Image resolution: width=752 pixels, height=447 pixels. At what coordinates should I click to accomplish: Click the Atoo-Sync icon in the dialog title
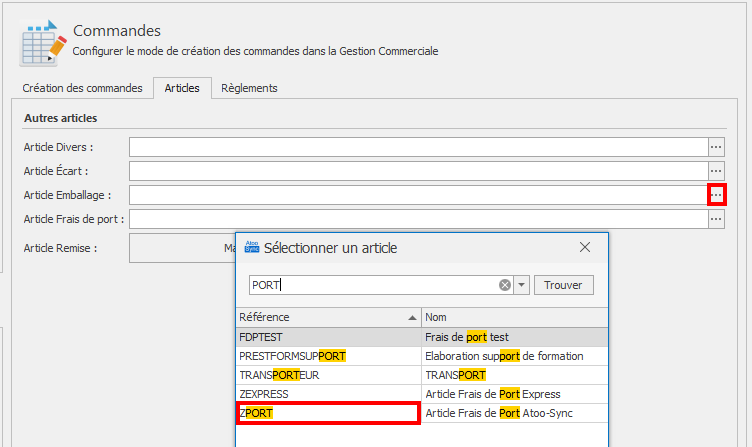pyautogui.click(x=252, y=247)
